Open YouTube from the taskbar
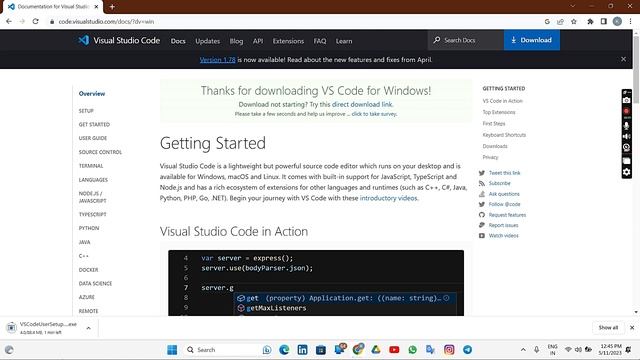This screenshot has height=360, width=640. click(x=394, y=350)
